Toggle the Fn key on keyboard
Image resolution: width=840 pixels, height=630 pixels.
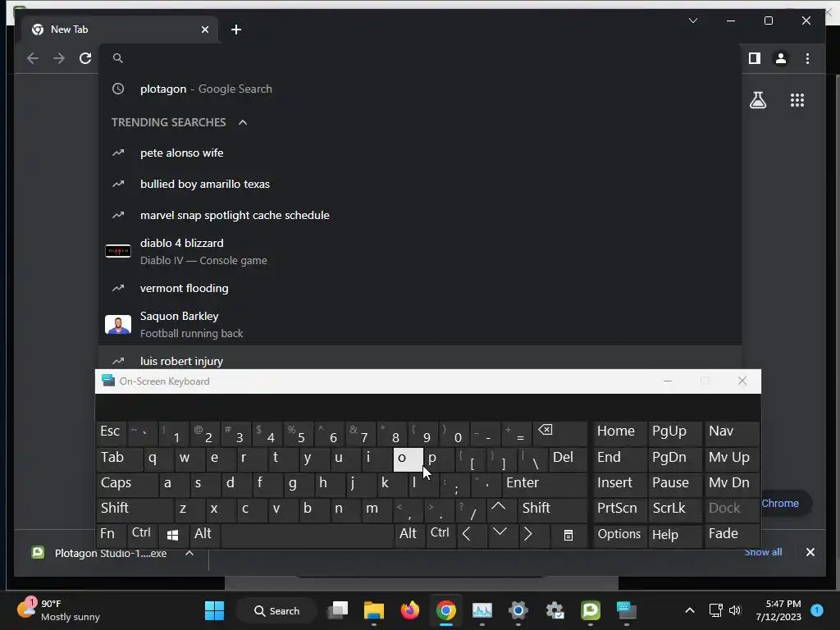point(111,535)
